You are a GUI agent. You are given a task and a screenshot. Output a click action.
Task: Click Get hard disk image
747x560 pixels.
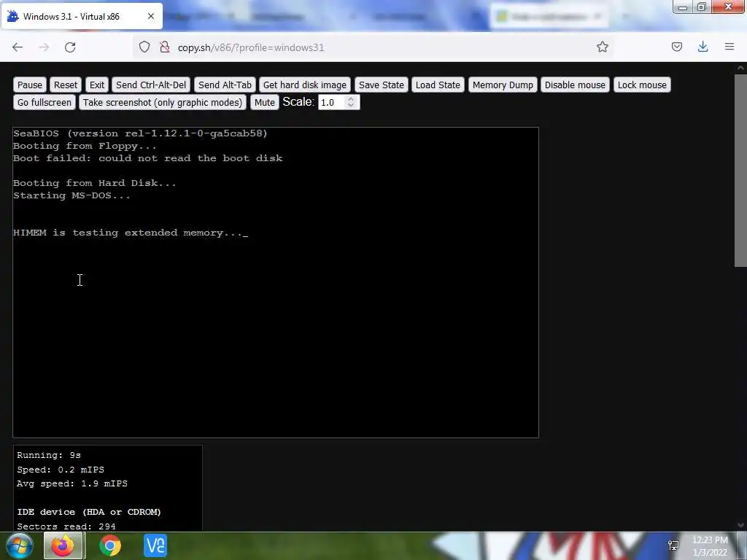[305, 85]
